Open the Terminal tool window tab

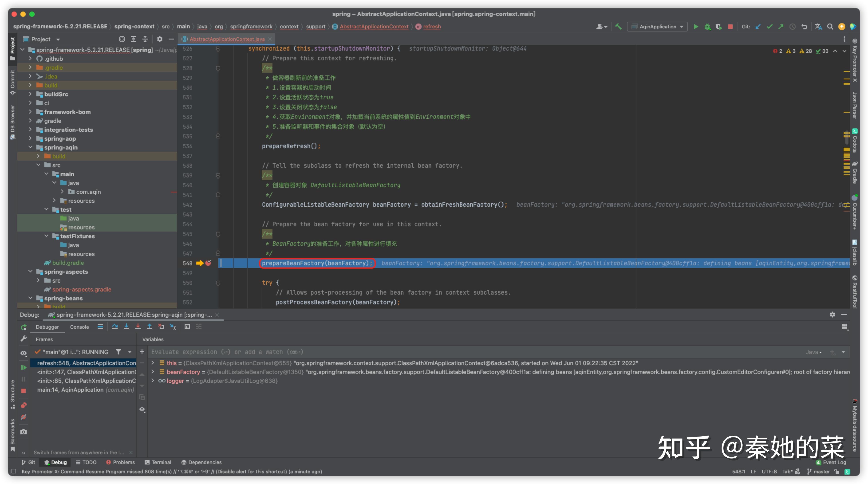158,462
